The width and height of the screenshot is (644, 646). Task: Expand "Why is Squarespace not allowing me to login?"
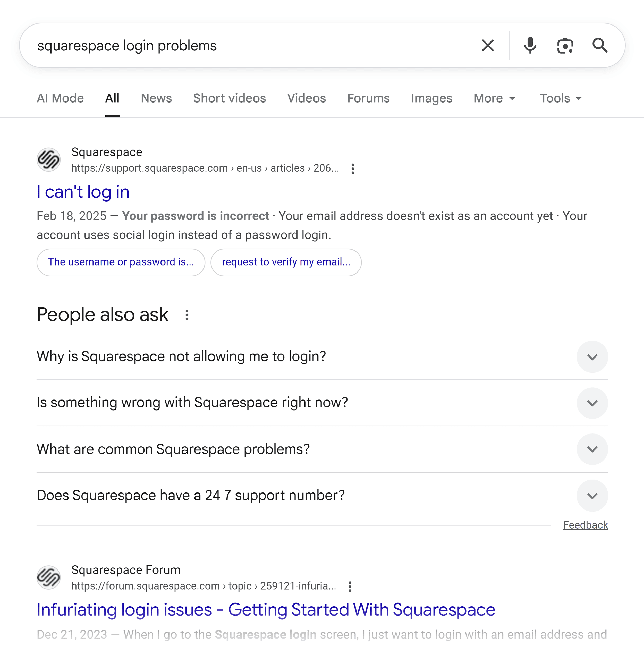592,357
